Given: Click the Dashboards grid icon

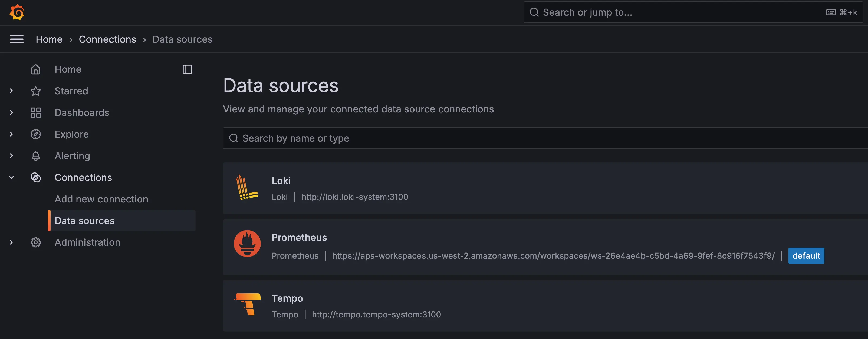Looking at the screenshot, I should tap(36, 112).
